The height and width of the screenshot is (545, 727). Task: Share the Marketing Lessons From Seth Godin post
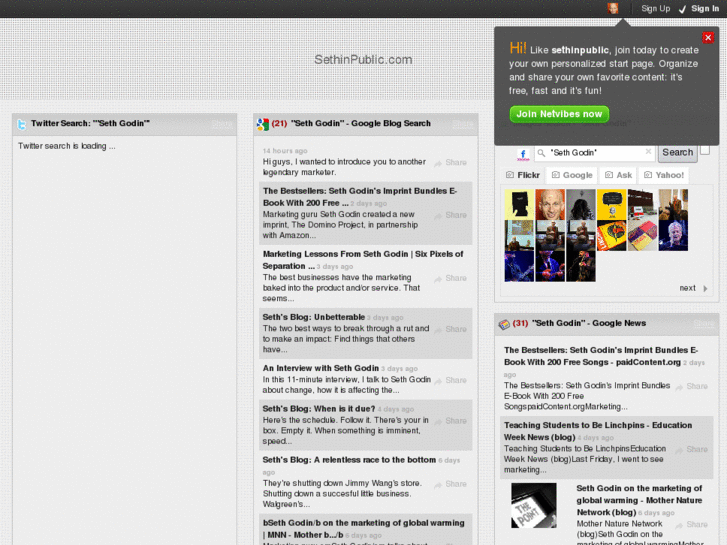[450, 278]
